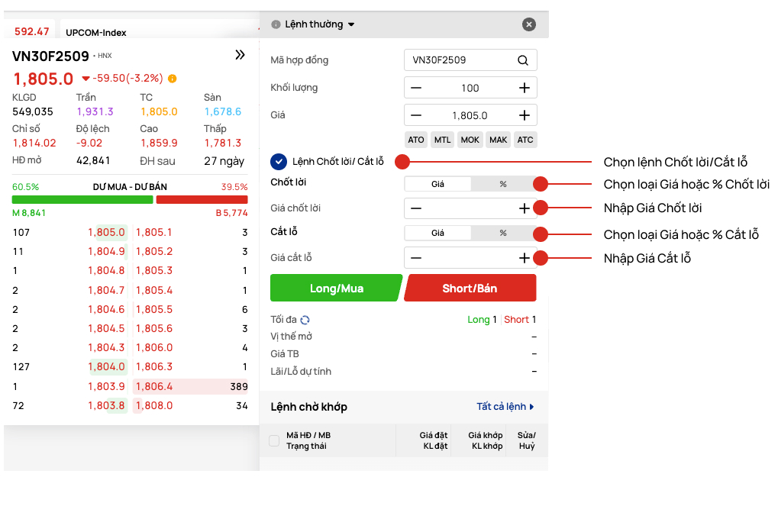
Task: Click the search icon in Mã hợp đồng field
Action: coord(523,60)
